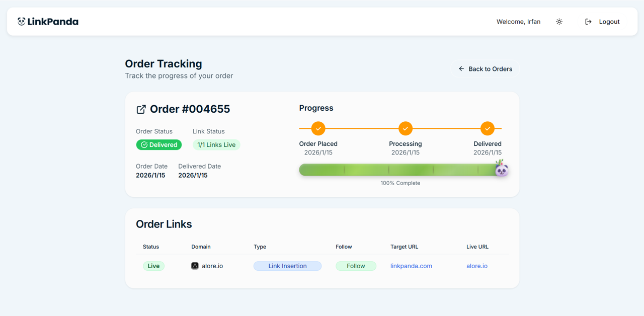Toggle the Delivered status badge
The width and height of the screenshot is (644, 316).
[159, 144]
